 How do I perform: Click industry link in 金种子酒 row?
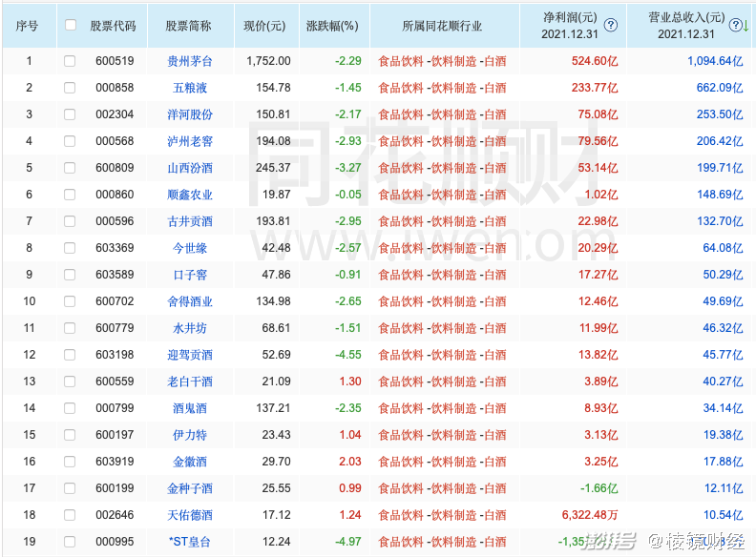click(x=442, y=488)
